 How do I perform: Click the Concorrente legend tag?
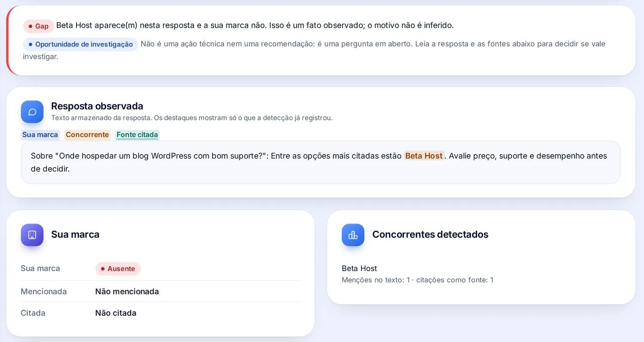88,135
